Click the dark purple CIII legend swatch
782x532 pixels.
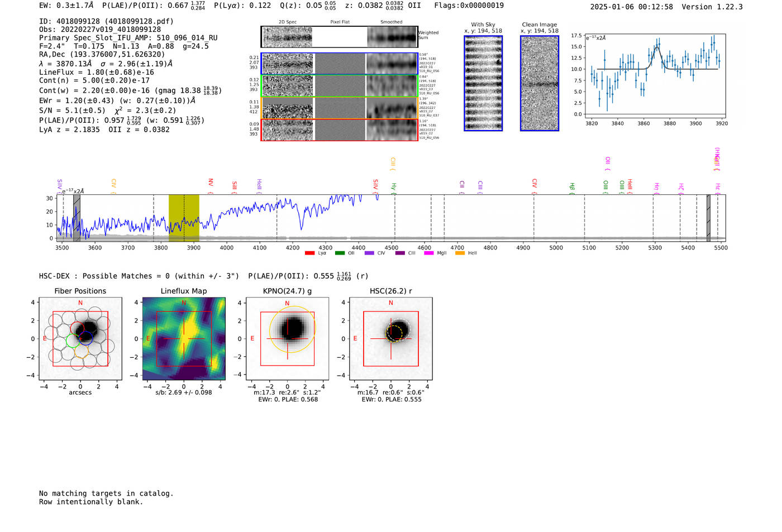pyautogui.click(x=400, y=253)
